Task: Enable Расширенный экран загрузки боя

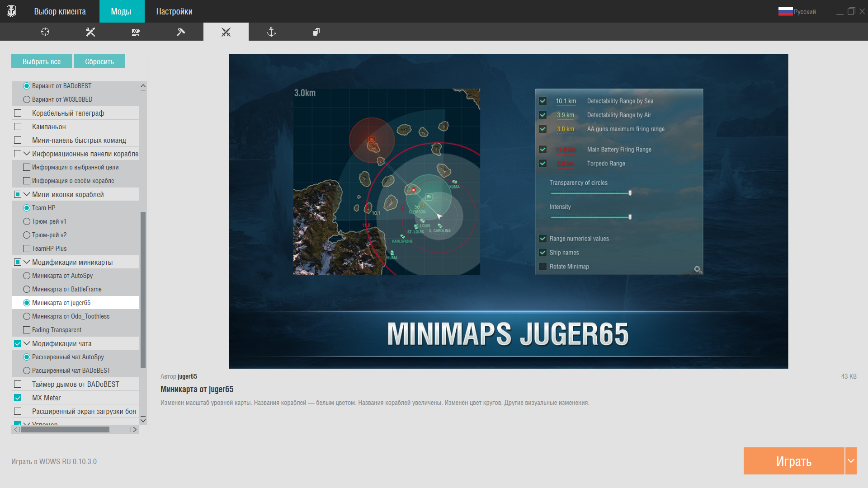Action: pyautogui.click(x=18, y=411)
